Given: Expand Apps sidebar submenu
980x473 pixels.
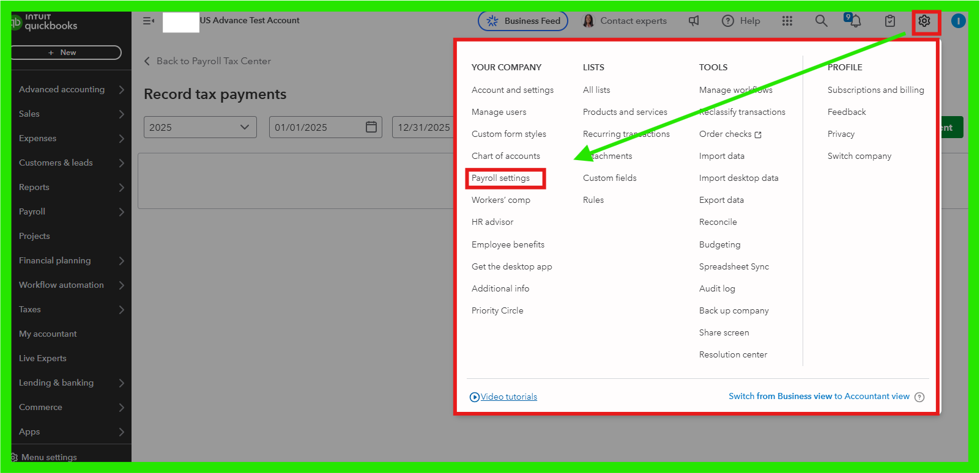Looking at the screenshot, I should pos(121,431).
